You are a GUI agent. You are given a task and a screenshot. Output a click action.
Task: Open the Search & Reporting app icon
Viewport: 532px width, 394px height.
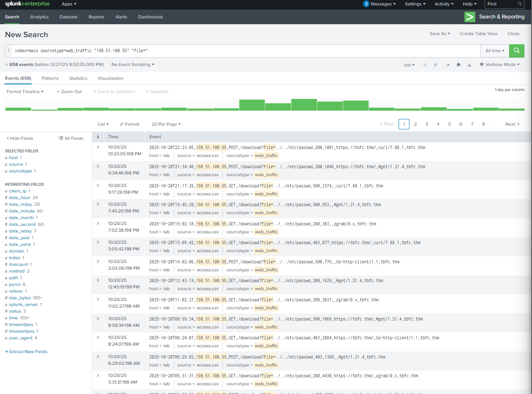(x=470, y=17)
